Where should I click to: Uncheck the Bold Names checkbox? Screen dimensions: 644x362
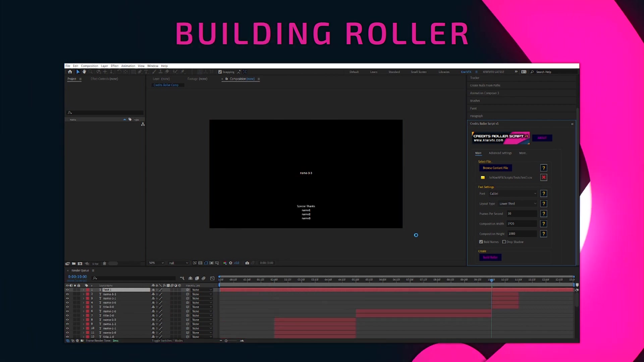click(481, 242)
